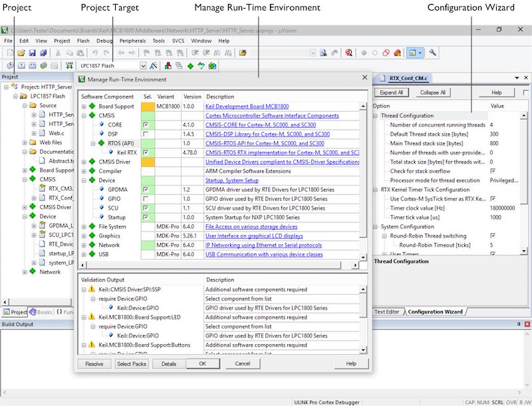Open the LPC1857 Flash target dropdown
Image resolution: width=532 pixels, height=406 pixels.
tap(143, 66)
